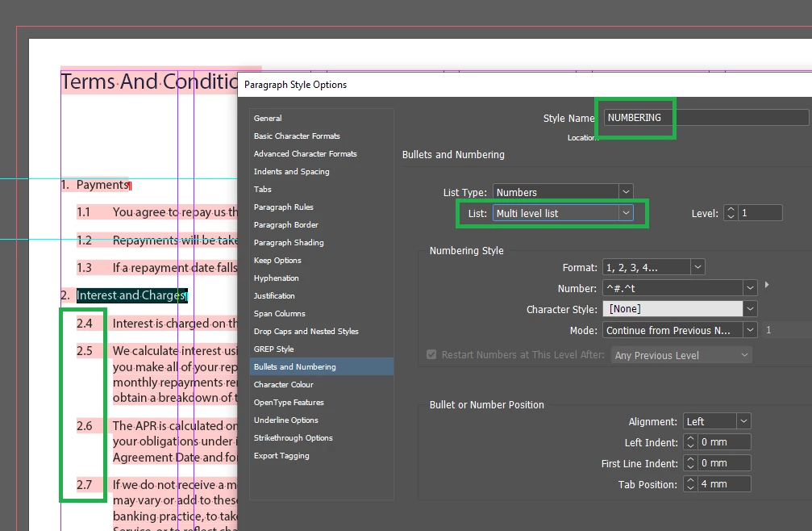Open Paragraph Border section

point(286,225)
